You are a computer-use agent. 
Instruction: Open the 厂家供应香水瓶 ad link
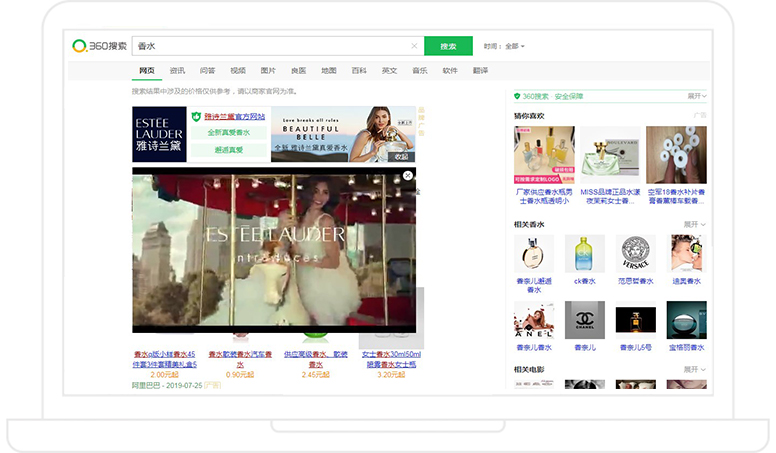544,196
